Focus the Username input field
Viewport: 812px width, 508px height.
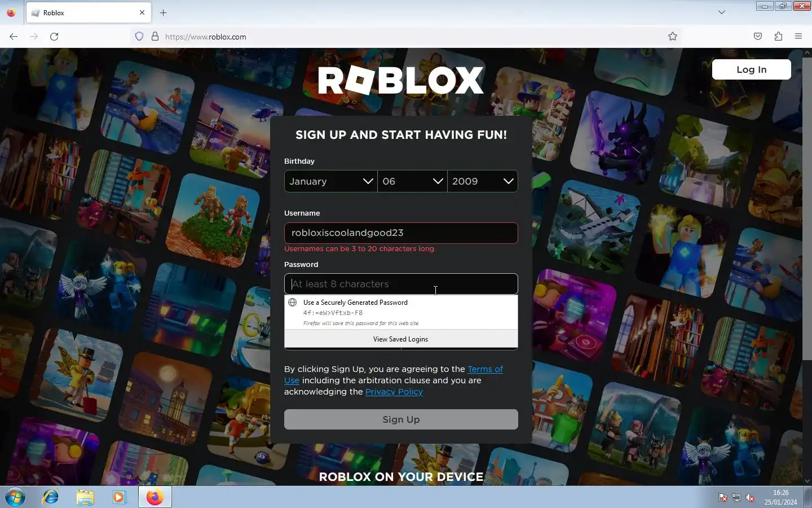click(401, 233)
